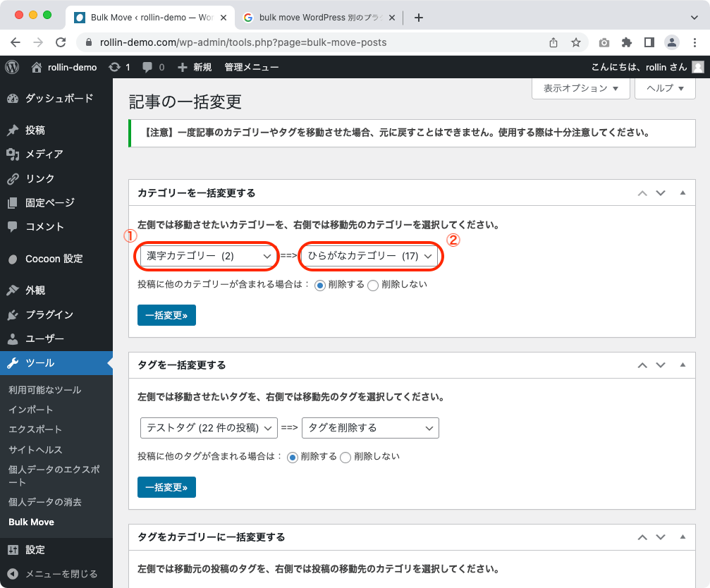Move タグをカテゴリーに一括変更する panel up
Screen dimensions: 710x588
[642, 537]
